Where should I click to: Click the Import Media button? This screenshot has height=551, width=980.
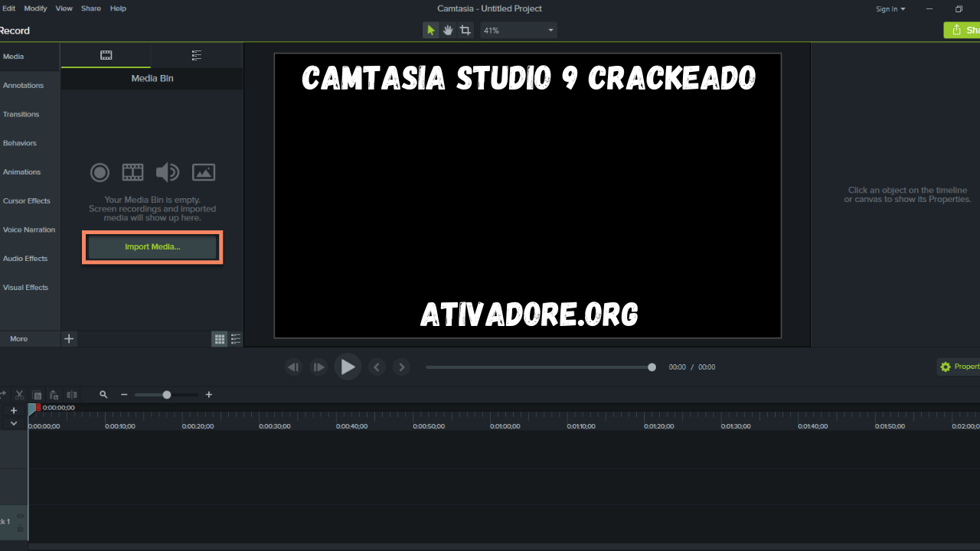click(x=152, y=247)
